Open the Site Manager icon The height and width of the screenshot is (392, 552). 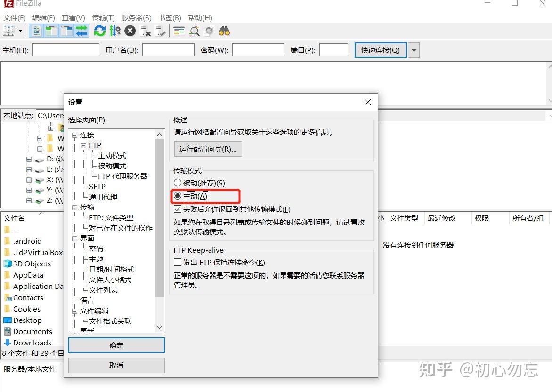pyautogui.click(x=8, y=31)
